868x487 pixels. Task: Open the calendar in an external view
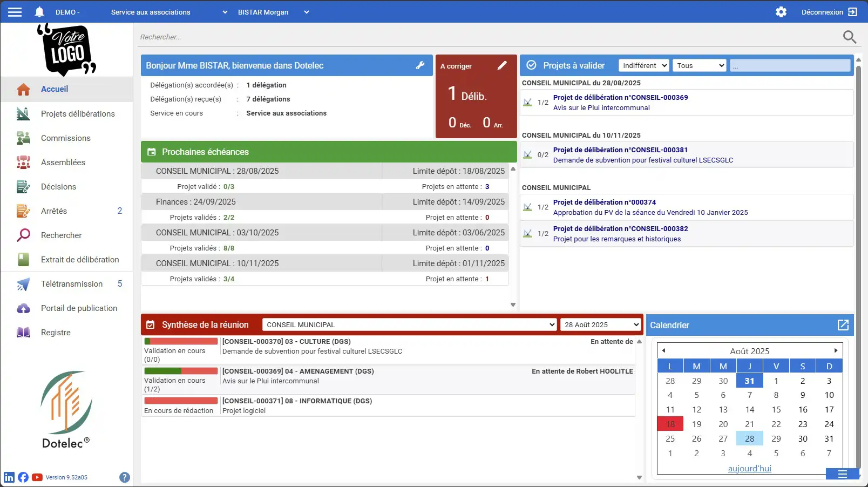click(843, 325)
